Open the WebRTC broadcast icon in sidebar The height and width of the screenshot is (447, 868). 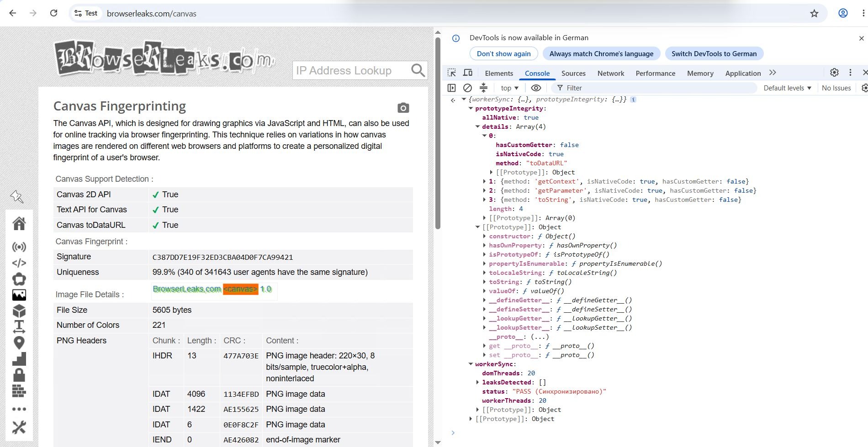19,247
